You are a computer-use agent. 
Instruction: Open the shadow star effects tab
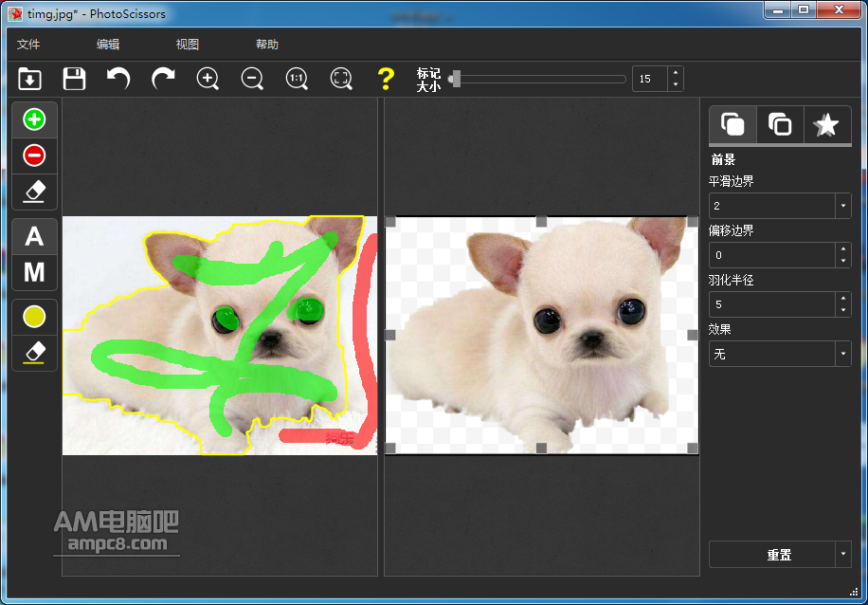pyautogui.click(x=827, y=124)
